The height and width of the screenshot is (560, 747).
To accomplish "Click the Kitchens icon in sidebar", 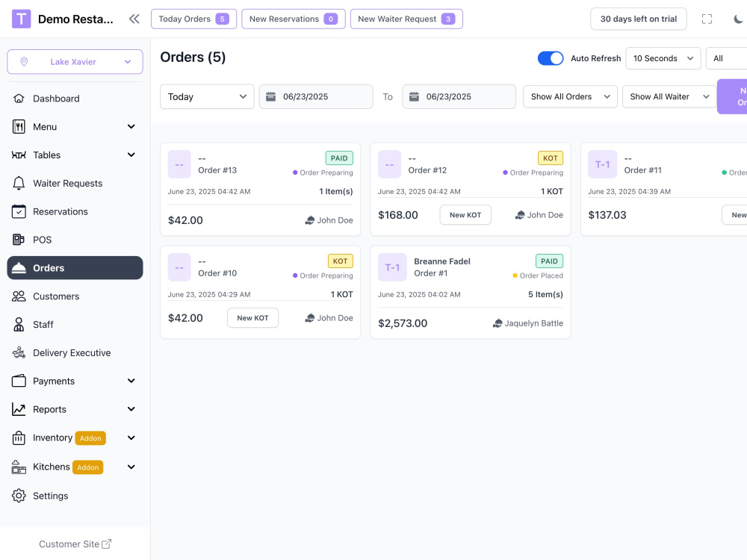I will (x=19, y=467).
